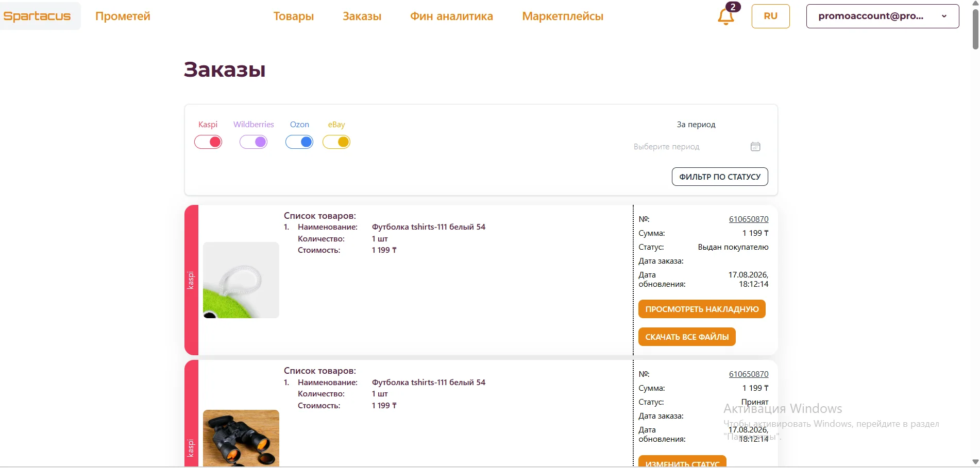
Task: Click the eBay label above the toggle
Action: coord(336,125)
